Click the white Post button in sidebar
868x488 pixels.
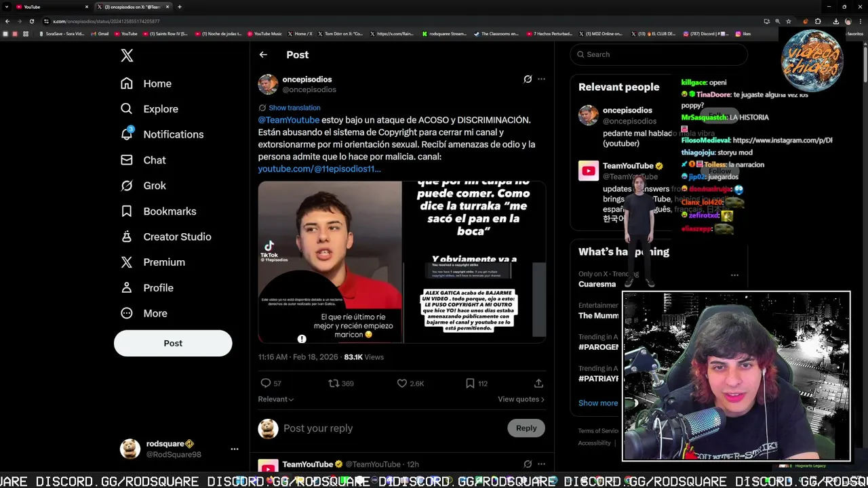(173, 343)
